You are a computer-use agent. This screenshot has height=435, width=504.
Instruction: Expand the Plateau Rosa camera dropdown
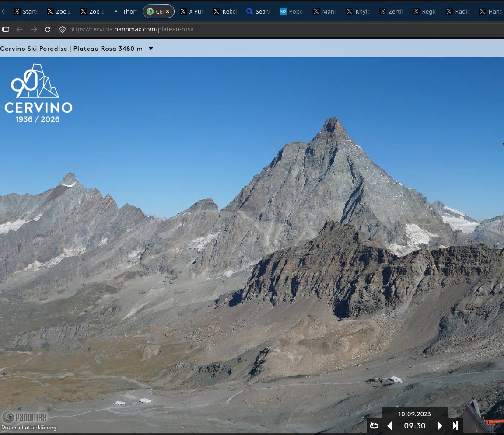coord(151,48)
